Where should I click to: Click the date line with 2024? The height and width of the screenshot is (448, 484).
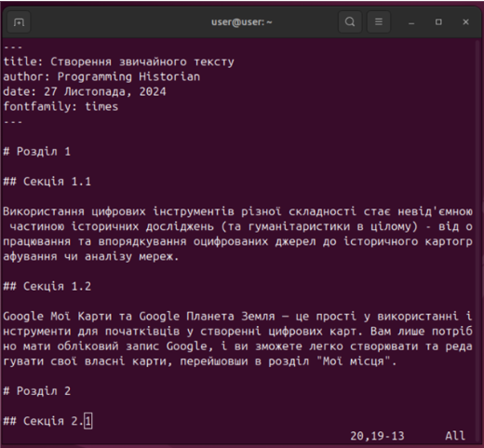[x=85, y=91]
